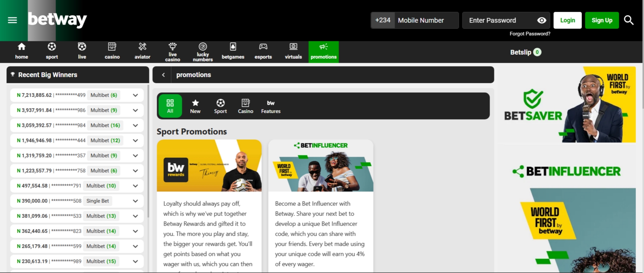644x273 pixels.
Task: Expand the N 381,099.06 winner row
Action: tap(135, 216)
